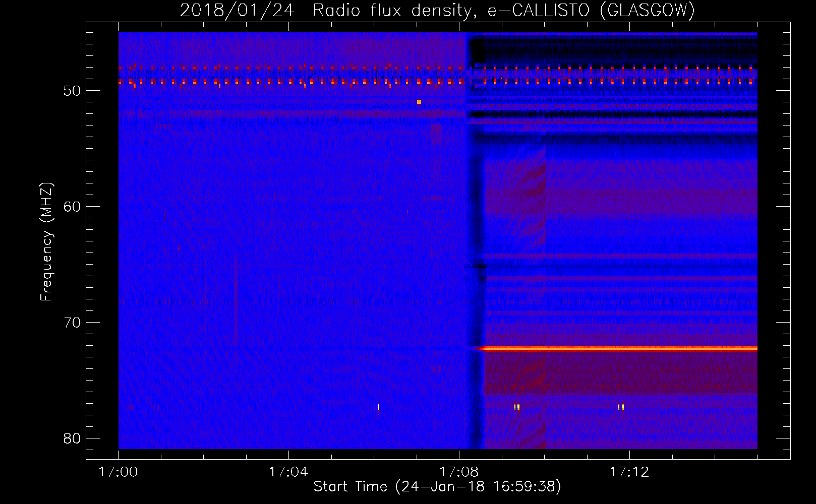Click the 17:08 time tick label
This screenshot has width=816, height=504.
(459, 472)
